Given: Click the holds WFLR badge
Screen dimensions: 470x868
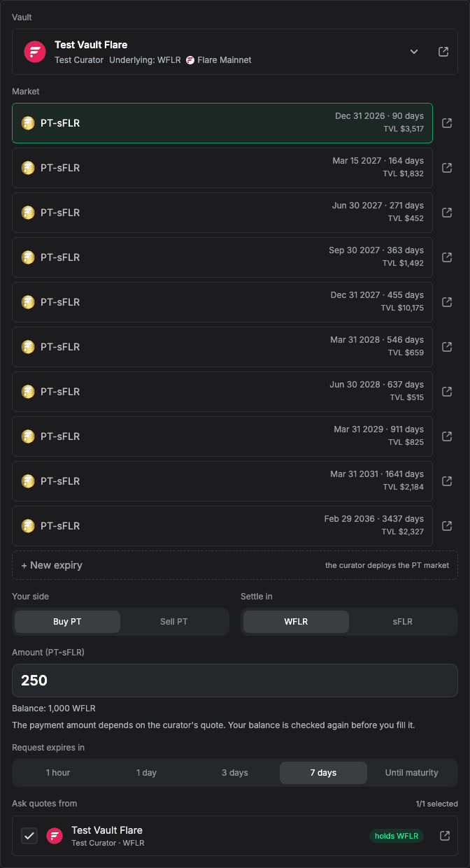Looking at the screenshot, I should point(397,836).
